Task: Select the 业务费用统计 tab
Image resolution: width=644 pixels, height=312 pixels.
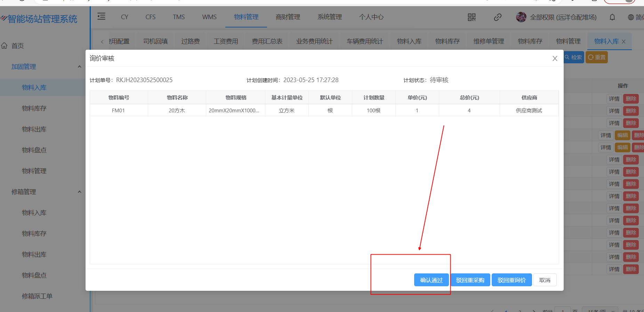Action: (x=314, y=41)
